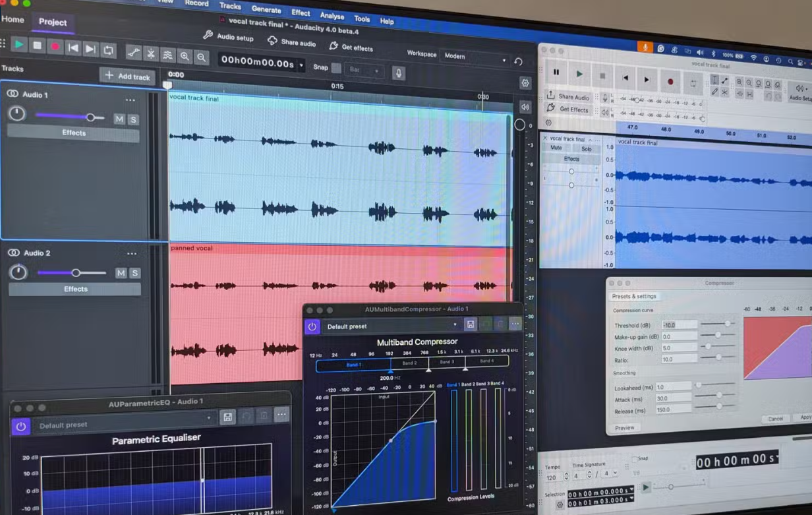
Task: Open Effects for Audio 2 track
Action: tap(75, 289)
